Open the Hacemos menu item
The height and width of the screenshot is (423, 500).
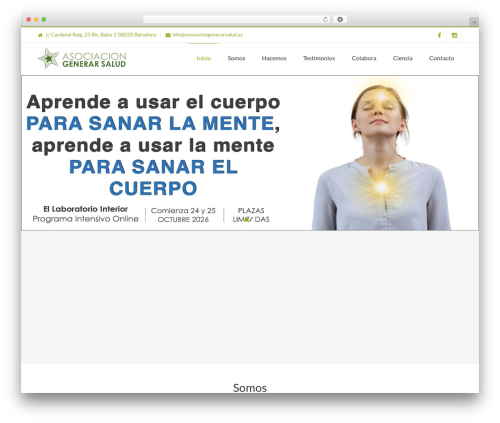coord(274,58)
